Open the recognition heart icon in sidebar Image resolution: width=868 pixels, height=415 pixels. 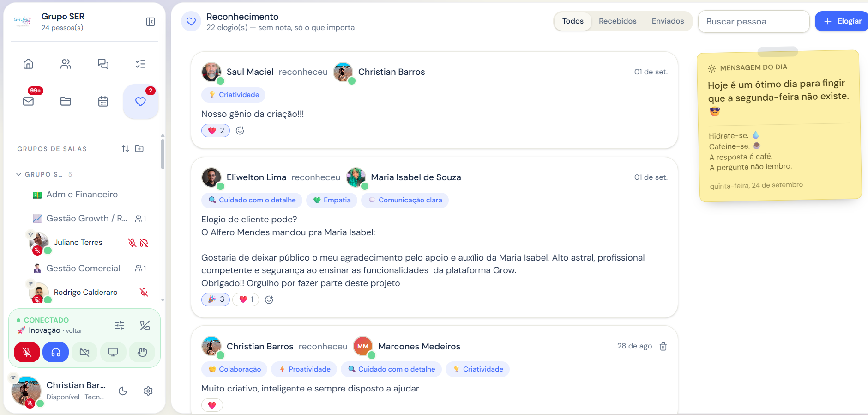coord(141,102)
